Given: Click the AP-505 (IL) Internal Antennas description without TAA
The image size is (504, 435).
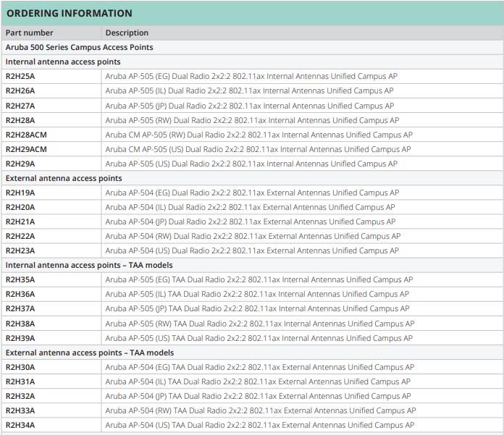Looking at the screenshot, I should (249, 91).
